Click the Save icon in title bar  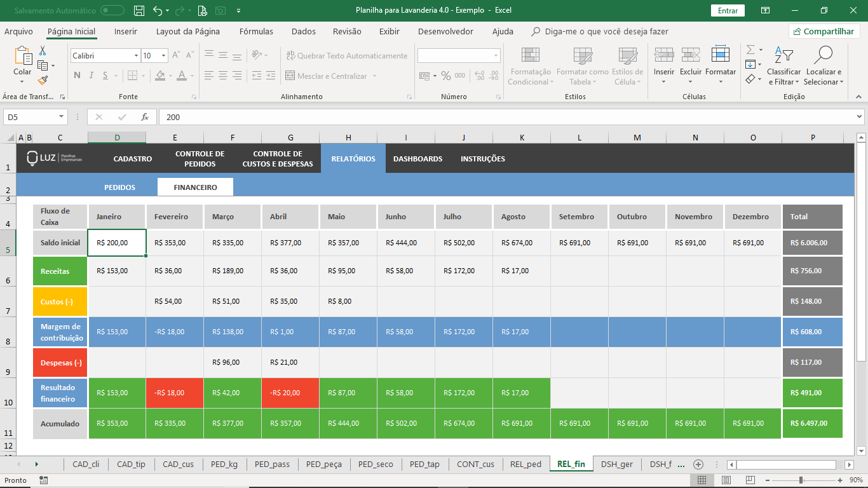[139, 10]
